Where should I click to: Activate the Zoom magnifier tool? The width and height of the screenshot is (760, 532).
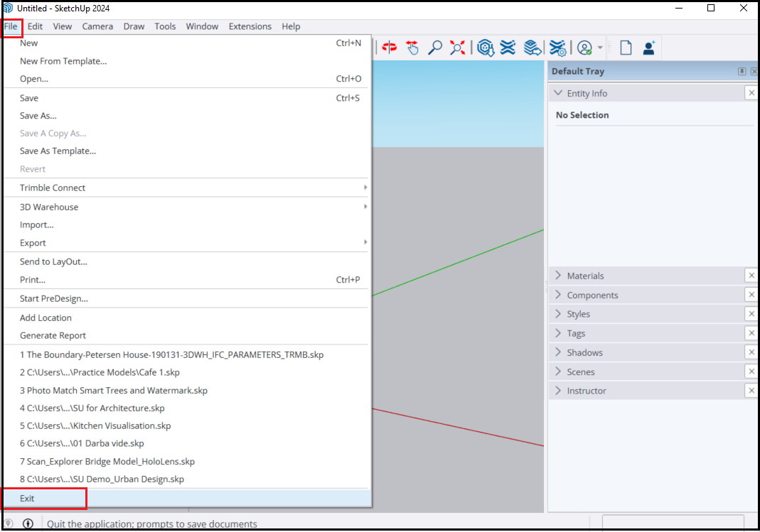click(435, 48)
